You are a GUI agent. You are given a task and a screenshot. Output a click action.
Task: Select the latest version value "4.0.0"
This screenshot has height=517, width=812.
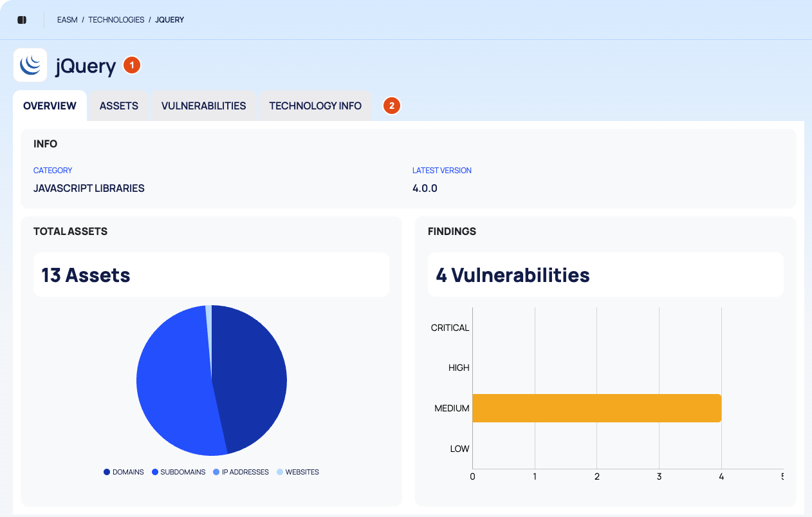[x=425, y=189]
